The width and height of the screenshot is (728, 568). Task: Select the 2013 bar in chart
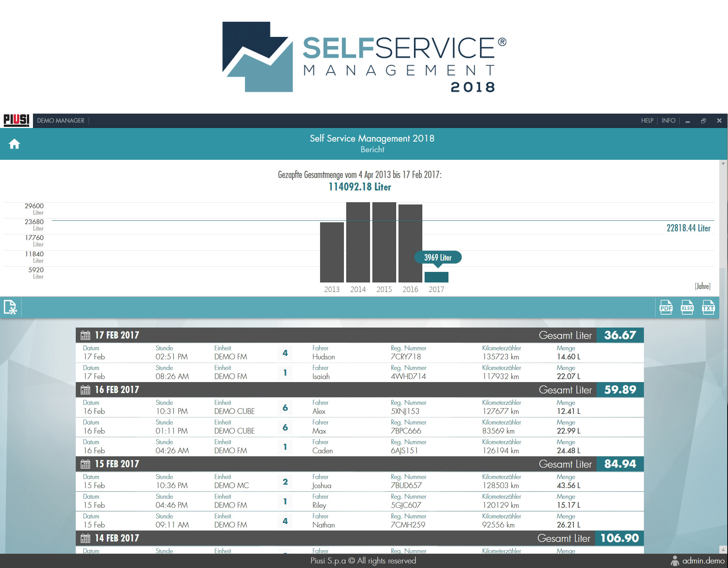tap(332, 252)
